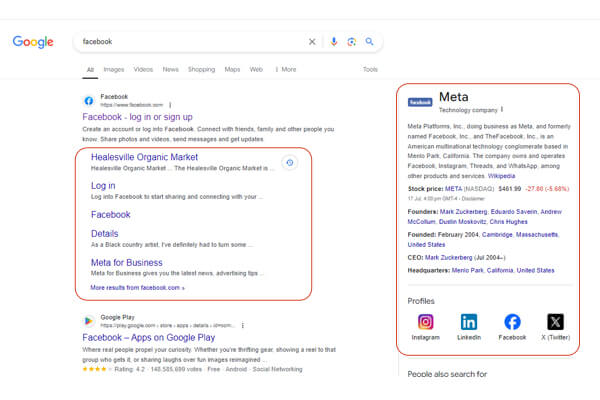Switch to Web tab
This screenshot has width=600, height=400.
pos(256,70)
